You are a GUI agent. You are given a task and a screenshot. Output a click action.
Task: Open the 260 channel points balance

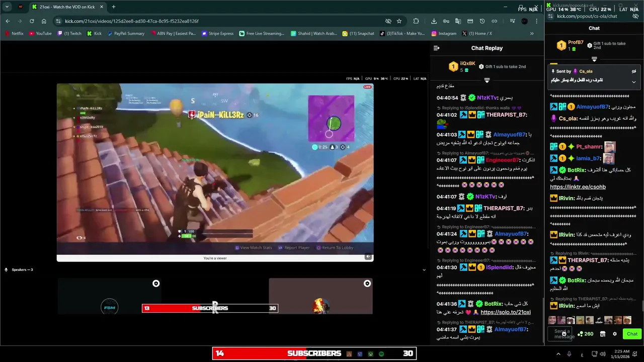[585, 334]
